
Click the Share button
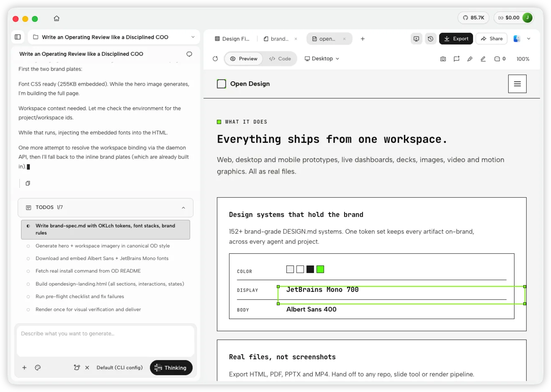click(x=492, y=39)
